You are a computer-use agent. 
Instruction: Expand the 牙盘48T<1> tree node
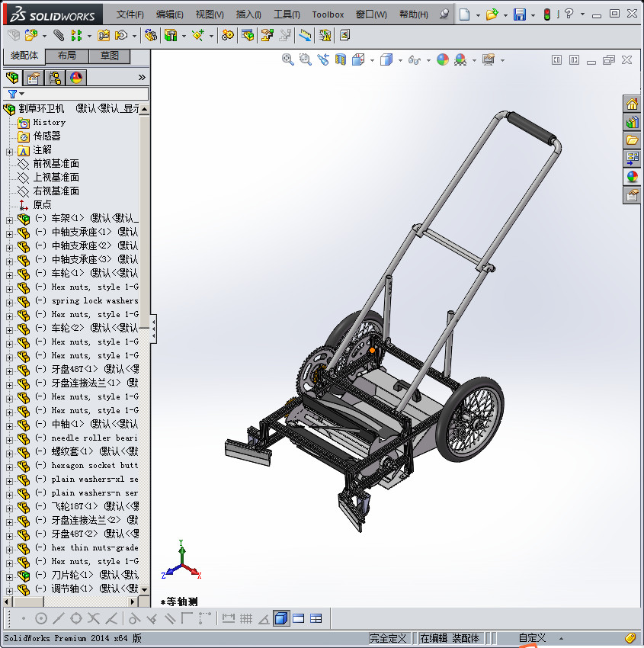(x=9, y=371)
